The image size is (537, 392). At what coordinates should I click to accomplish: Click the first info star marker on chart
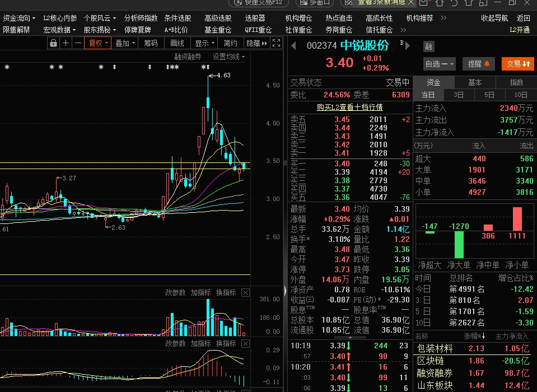(x=7, y=67)
